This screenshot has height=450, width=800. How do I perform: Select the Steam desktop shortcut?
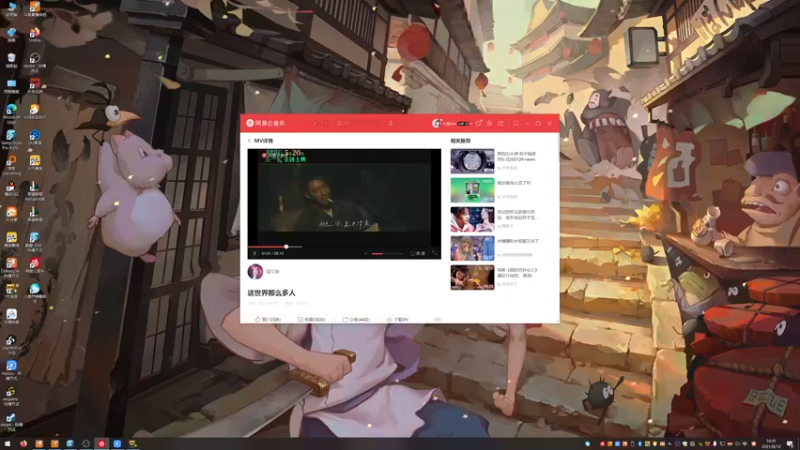click(x=11, y=422)
